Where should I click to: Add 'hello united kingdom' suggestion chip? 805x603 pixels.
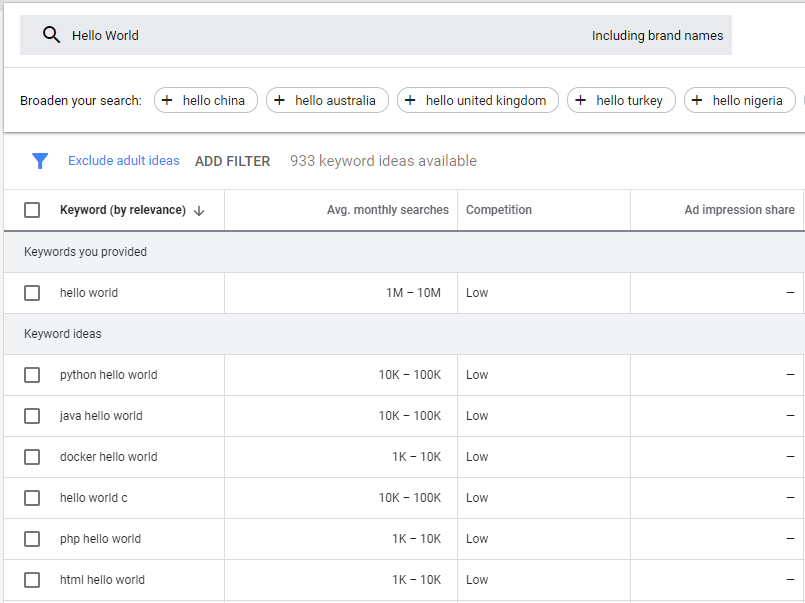tap(477, 100)
